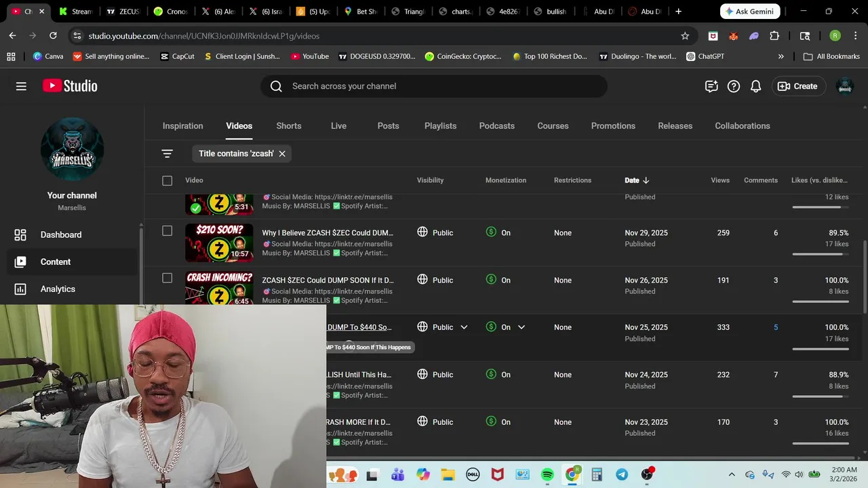Open 'Why I Believe ZCASH $ZEC Could DUM...' title
Screen dimensions: 868x488
point(328,232)
